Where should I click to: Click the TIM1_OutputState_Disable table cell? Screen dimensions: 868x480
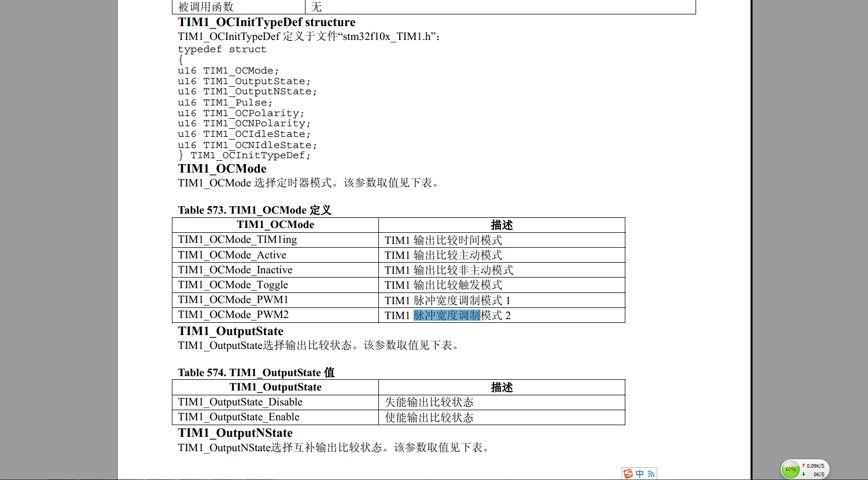coord(240,402)
